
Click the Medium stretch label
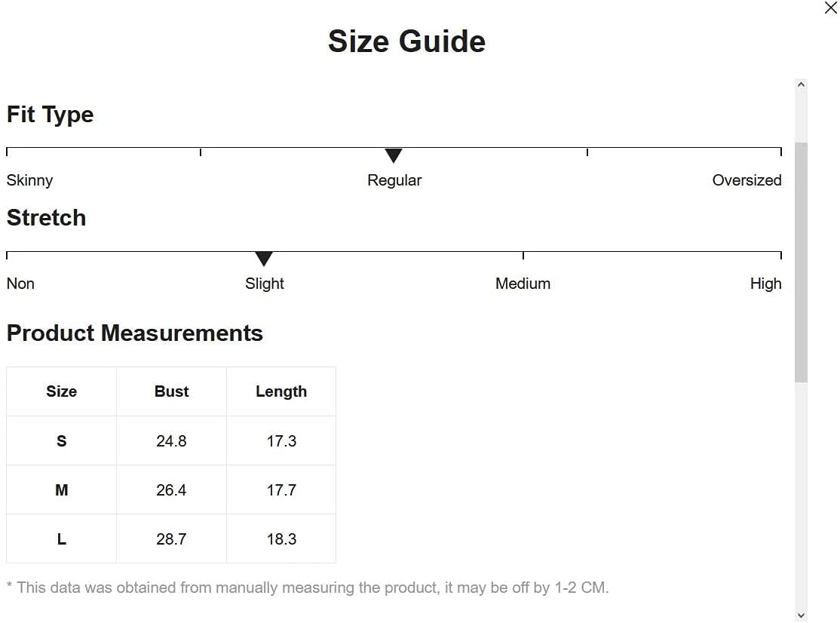(523, 284)
